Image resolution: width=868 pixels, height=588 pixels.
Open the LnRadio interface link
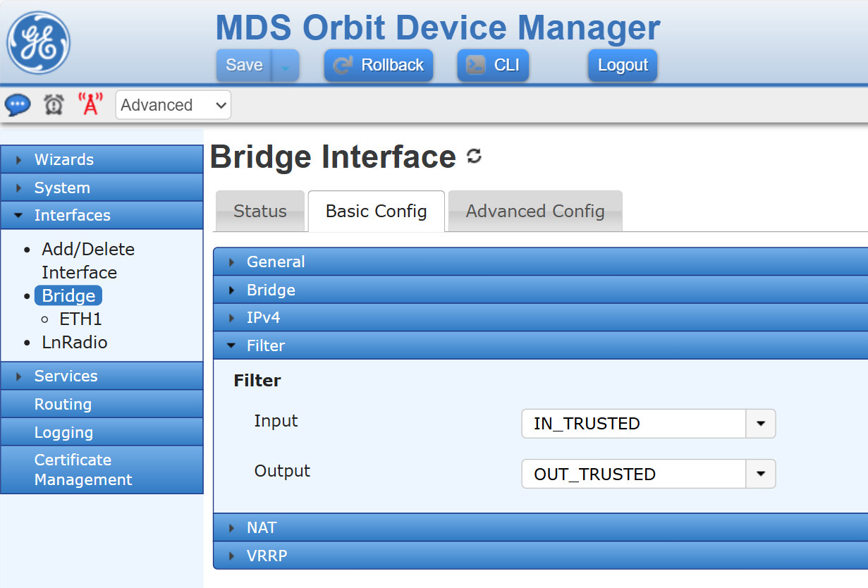(x=75, y=342)
